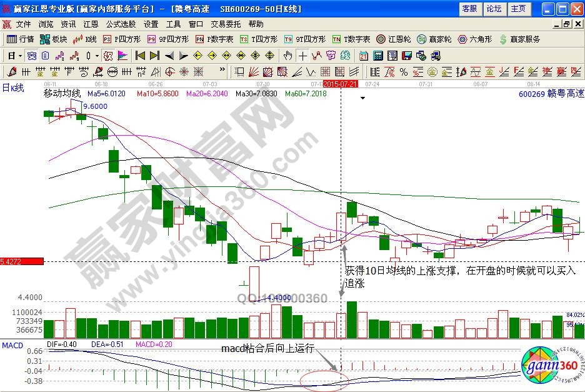
Task: Open the 公式选股 menu
Action: coord(120,24)
